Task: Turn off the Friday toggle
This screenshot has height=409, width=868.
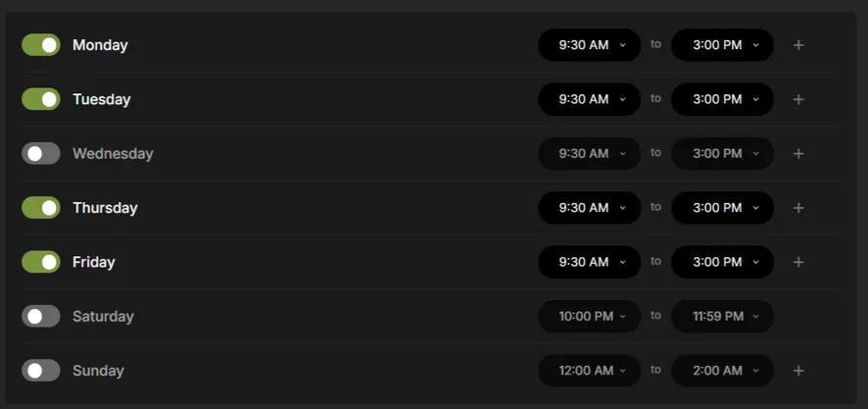Action: point(41,262)
